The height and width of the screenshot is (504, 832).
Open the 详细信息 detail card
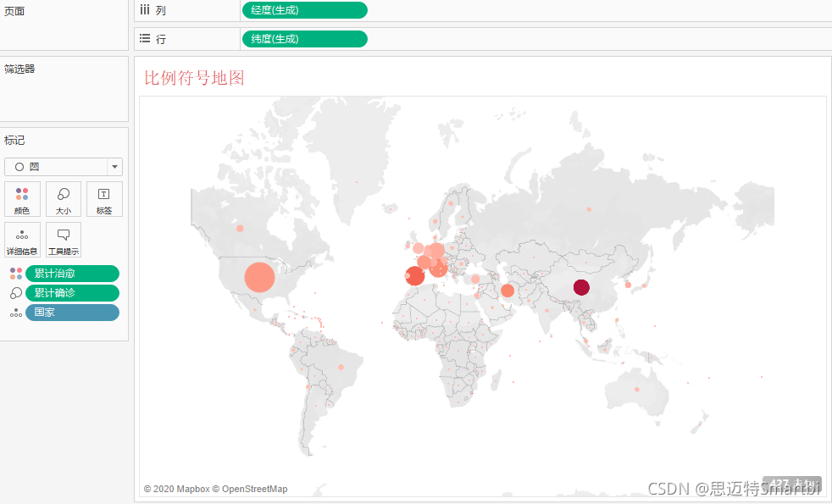coord(22,240)
